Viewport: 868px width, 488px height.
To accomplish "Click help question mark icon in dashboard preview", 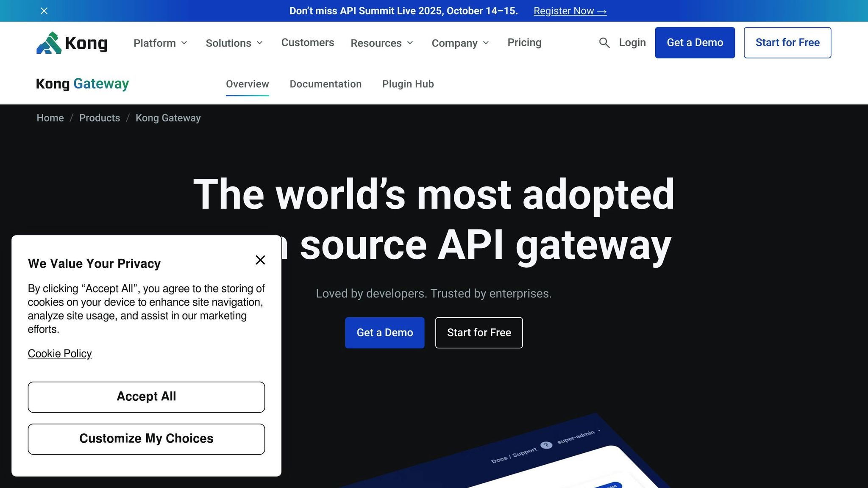I will [x=546, y=445].
